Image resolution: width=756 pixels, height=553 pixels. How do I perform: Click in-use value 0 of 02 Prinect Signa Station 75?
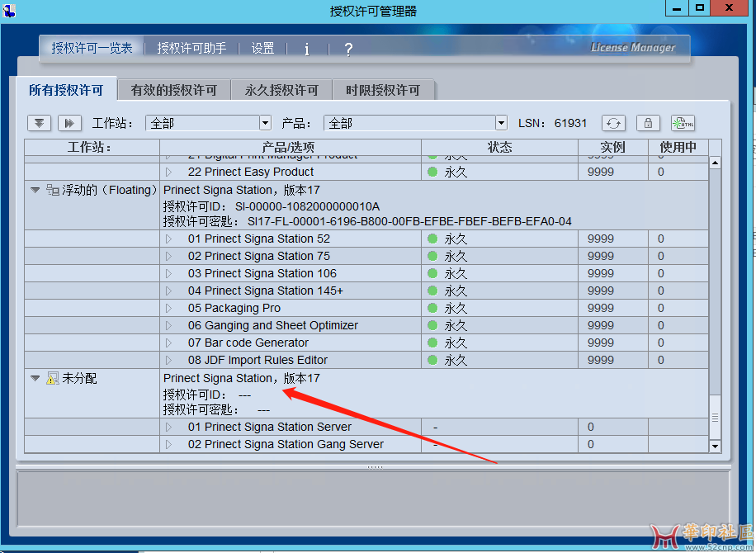(x=661, y=256)
